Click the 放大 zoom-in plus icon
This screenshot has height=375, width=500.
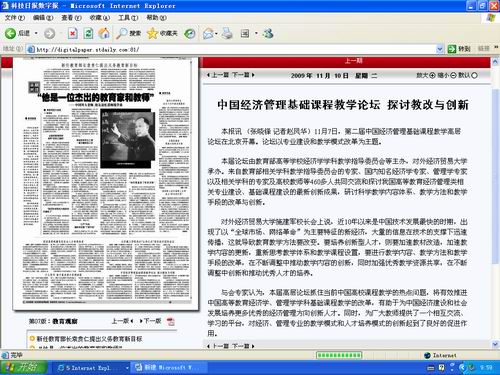[x=432, y=75]
